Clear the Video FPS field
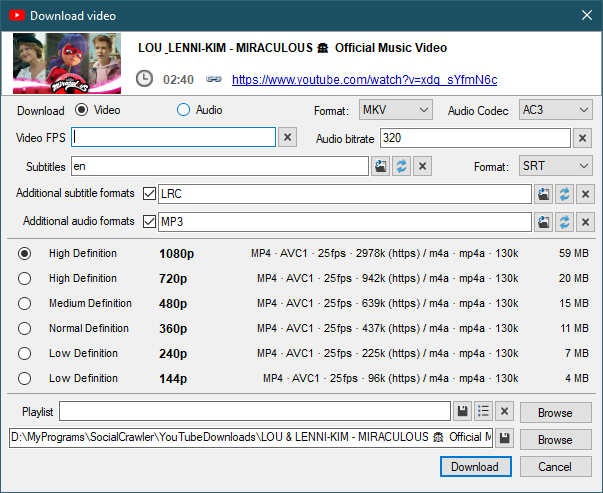This screenshot has width=603, height=493. pos(287,138)
